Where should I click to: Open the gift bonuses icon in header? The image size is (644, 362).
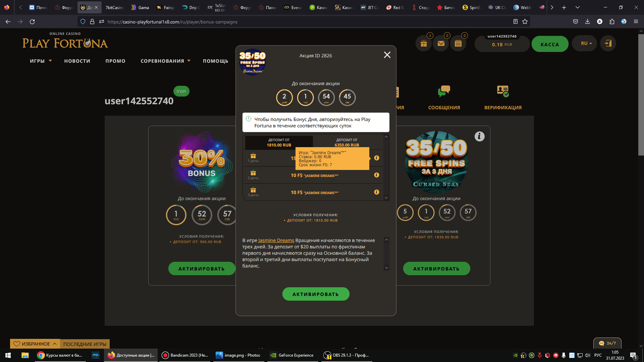(x=424, y=44)
